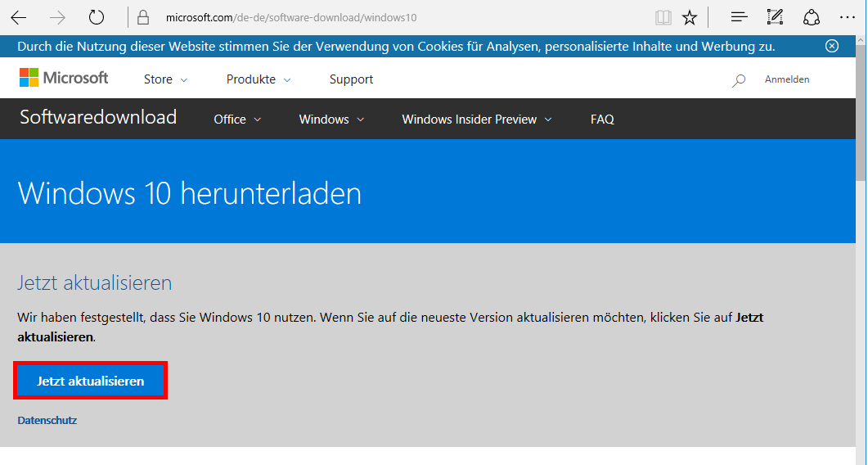Viewport: 868px width, 465px height.
Task: Expand the Windows dropdown
Action: coord(331,120)
